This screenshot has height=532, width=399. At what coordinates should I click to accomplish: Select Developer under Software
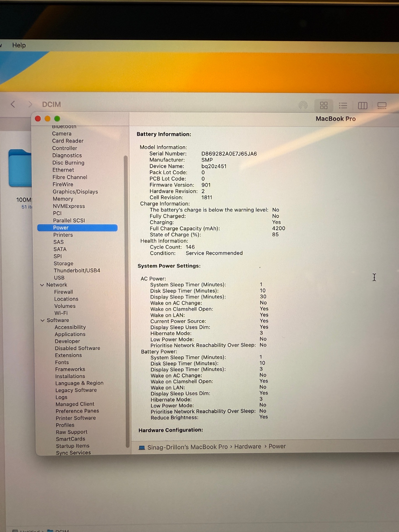[67, 341]
